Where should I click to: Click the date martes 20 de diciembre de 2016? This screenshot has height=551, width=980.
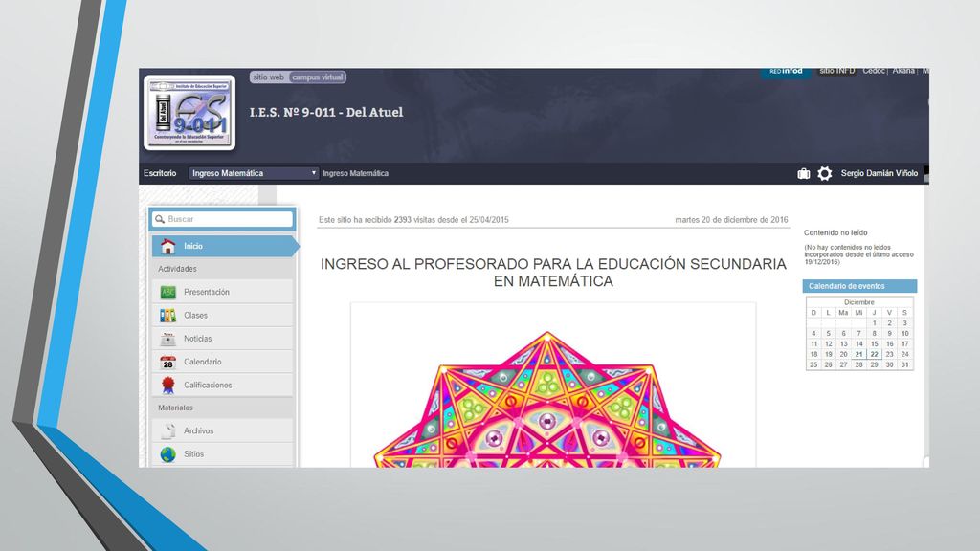pyautogui.click(x=731, y=220)
